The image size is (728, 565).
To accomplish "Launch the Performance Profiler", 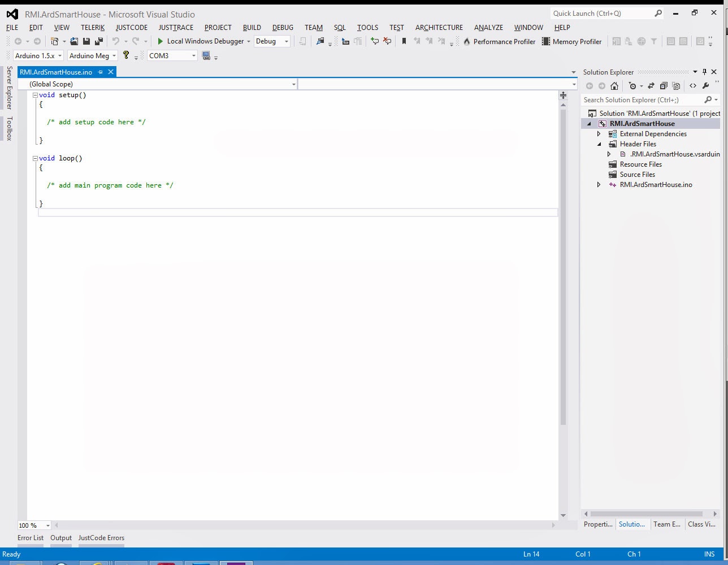I will [499, 41].
